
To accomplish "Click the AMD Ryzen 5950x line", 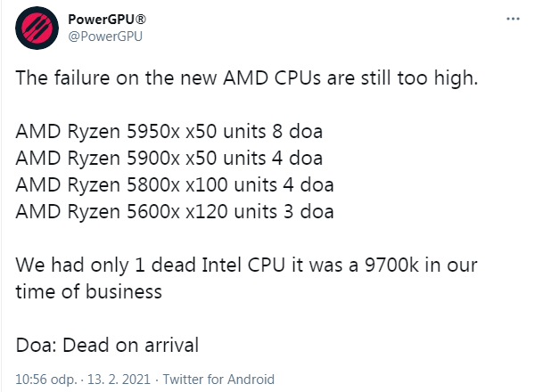I will tap(169, 132).
